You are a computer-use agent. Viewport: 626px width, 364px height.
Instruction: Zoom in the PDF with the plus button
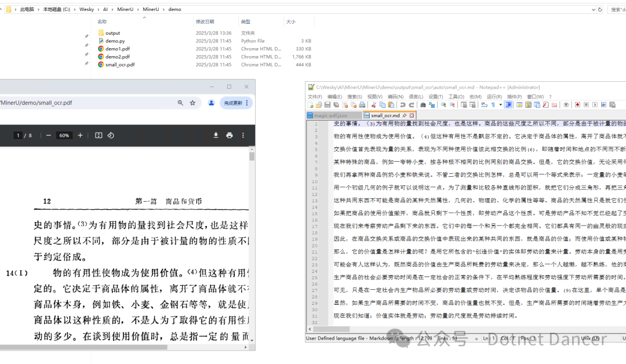80,135
